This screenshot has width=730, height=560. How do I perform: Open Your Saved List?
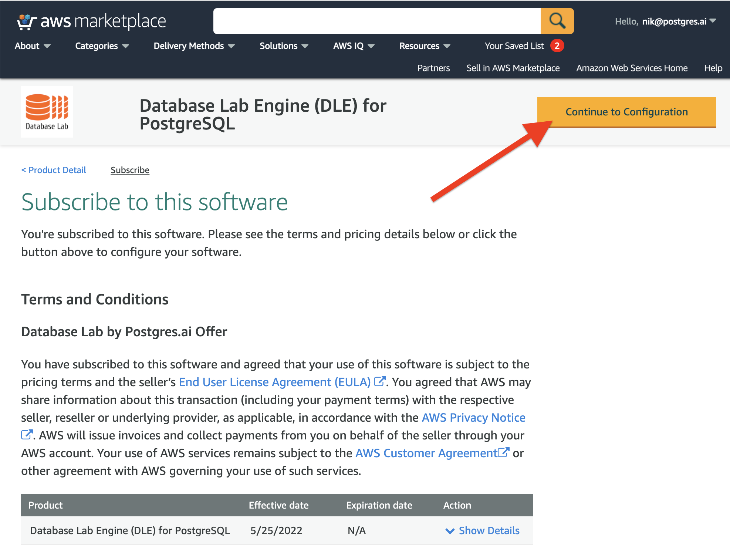[x=514, y=46]
